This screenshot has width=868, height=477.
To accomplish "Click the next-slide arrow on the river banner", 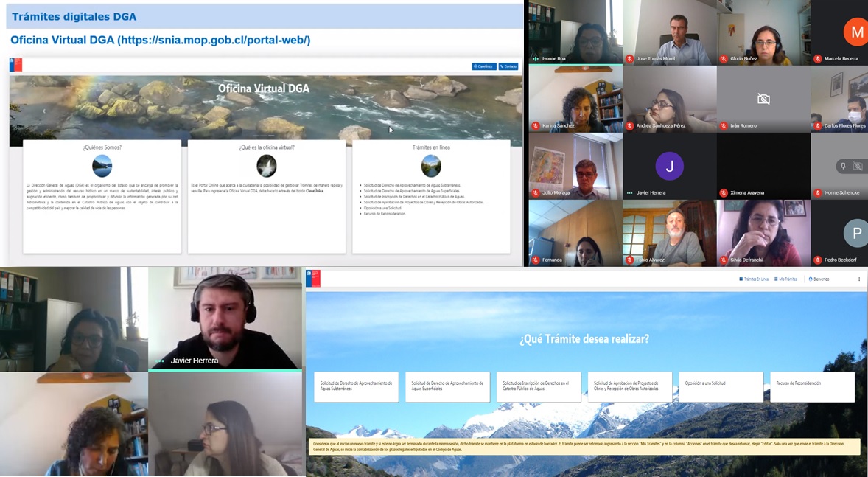I will pos(484,111).
